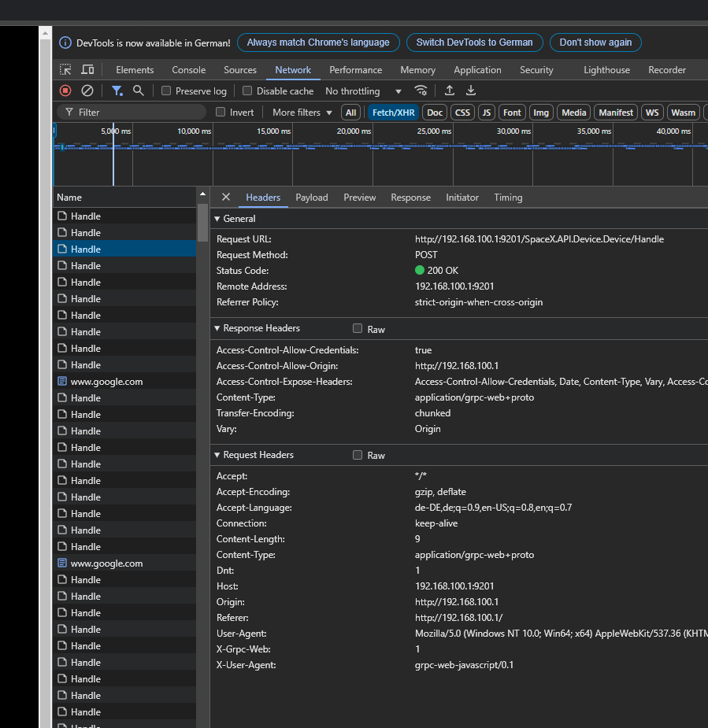Close the request details pane
708x728 pixels.
[x=226, y=198]
